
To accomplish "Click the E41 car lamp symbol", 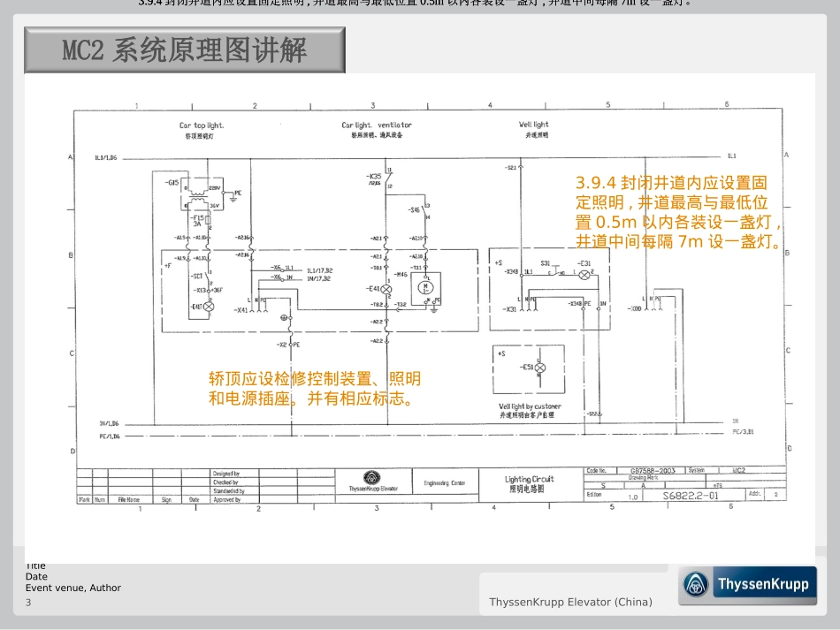I will [386, 289].
